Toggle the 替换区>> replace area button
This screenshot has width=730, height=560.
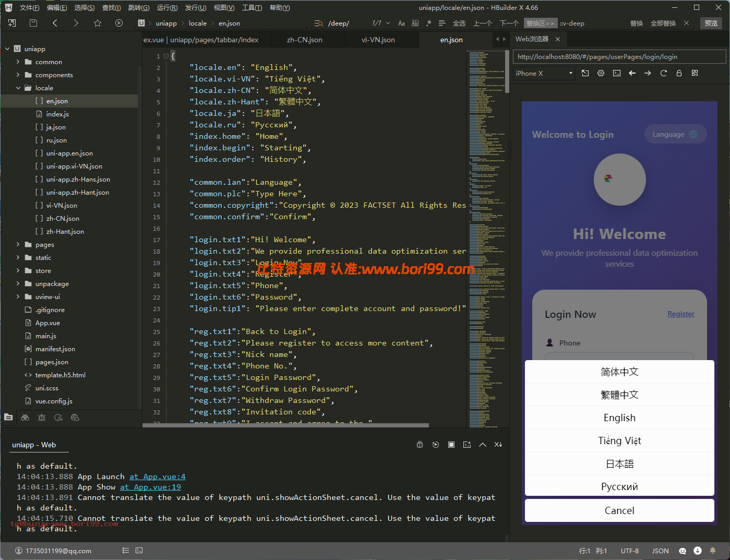(540, 23)
